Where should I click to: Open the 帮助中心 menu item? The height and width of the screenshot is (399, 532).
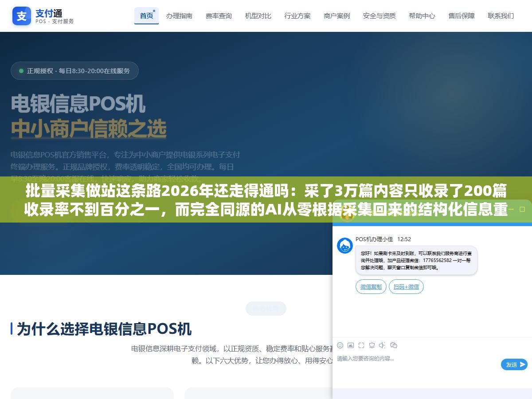422,16
